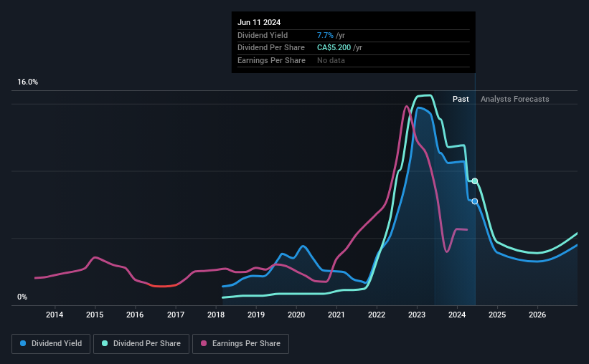589x364 pixels.
Task: Click the pink Earnings Per Share legend dot
Action: pyautogui.click(x=204, y=343)
